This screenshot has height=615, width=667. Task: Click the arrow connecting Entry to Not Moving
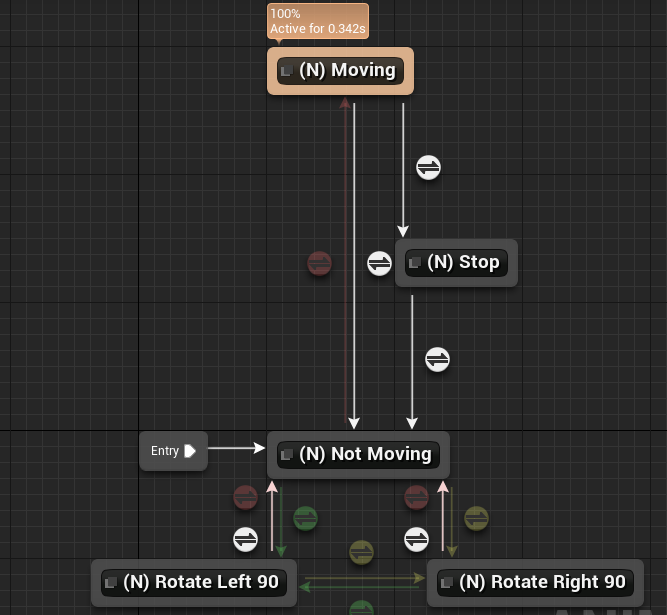tap(236, 448)
